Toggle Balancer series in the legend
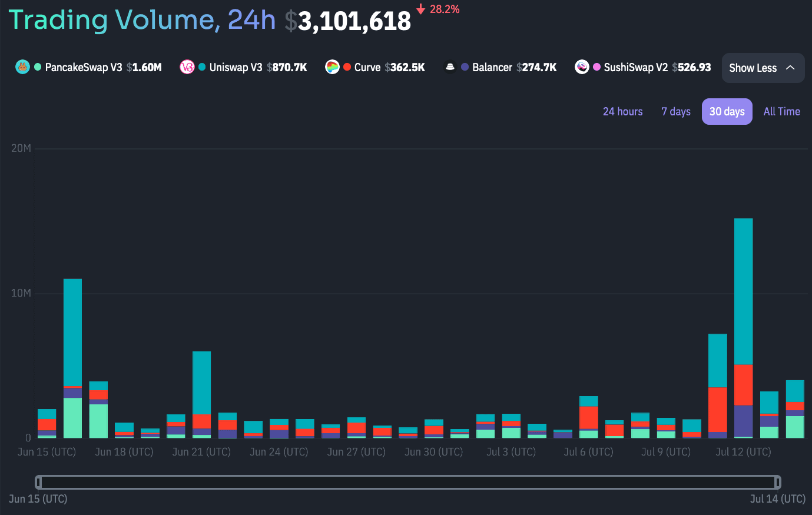The height and width of the screenshot is (515, 812). (x=492, y=68)
